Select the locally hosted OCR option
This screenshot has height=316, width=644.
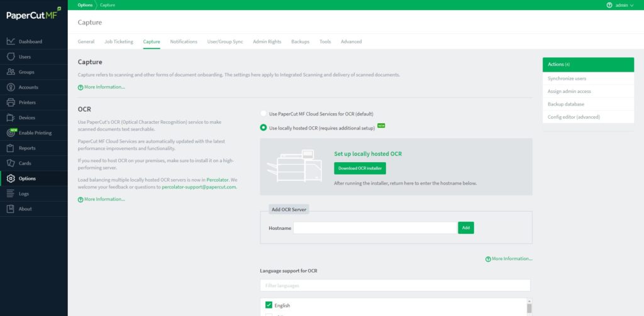pyautogui.click(x=264, y=128)
